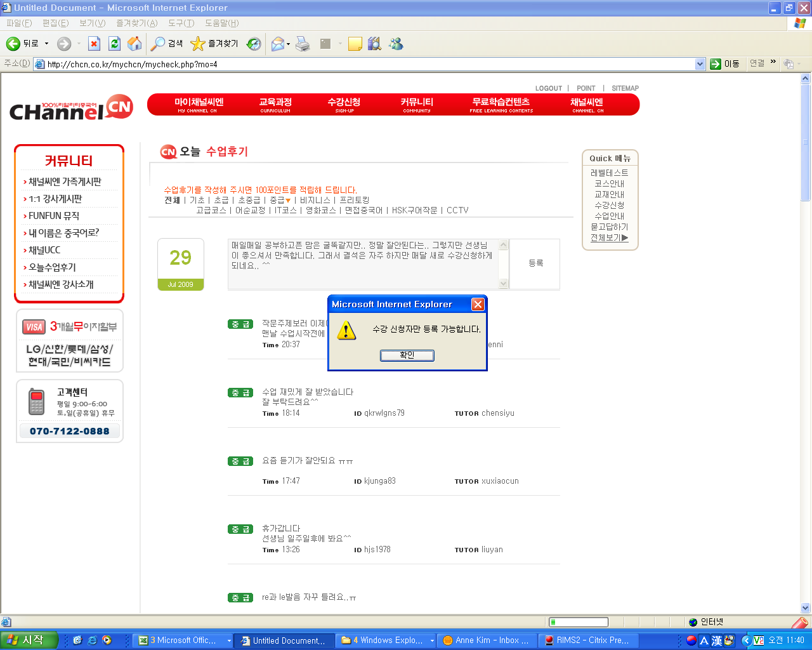Open the 즐겨찾기(A) menu in menu bar
Image resolution: width=812 pixels, height=650 pixels.
point(136,23)
